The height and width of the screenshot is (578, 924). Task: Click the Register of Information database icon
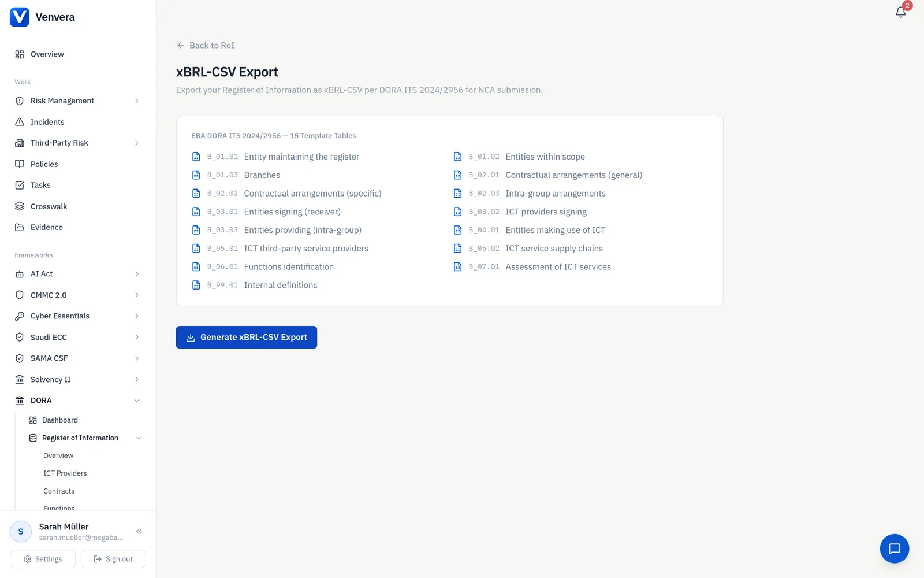[x=33, y=438]
